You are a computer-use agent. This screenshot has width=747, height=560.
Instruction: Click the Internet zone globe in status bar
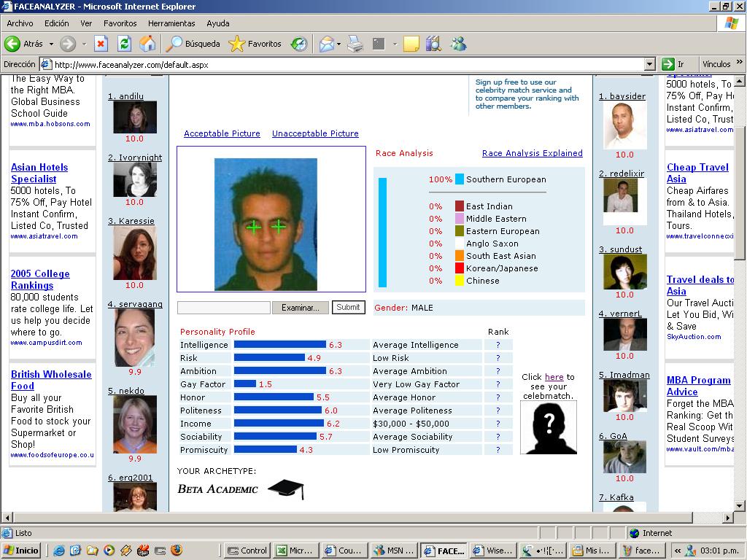click(x=634, y=533)
